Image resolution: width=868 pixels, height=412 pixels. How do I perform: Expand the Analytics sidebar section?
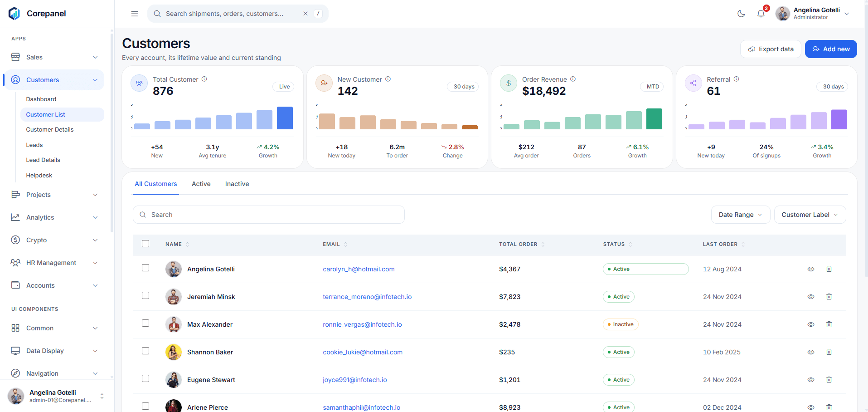(54, 217)
